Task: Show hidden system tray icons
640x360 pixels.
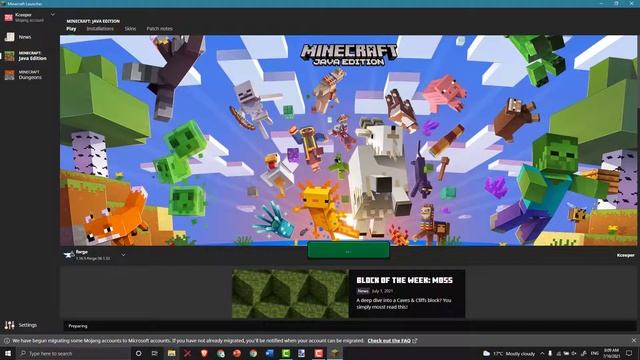Action: pos(542,353)
